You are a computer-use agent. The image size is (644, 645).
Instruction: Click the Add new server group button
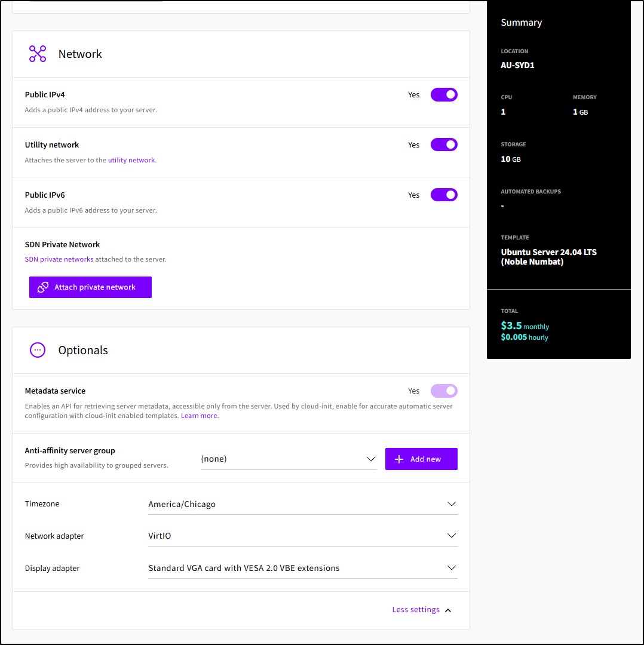pos(421,459)
